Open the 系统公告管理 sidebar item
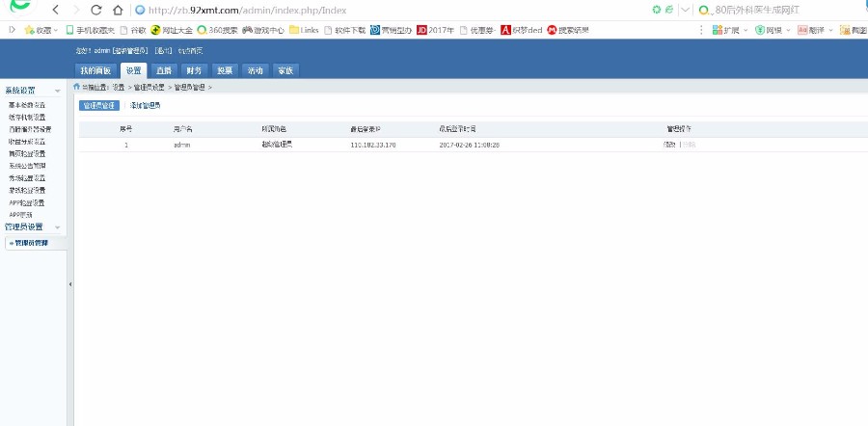 pyautogui.click(x=27, y=166)
